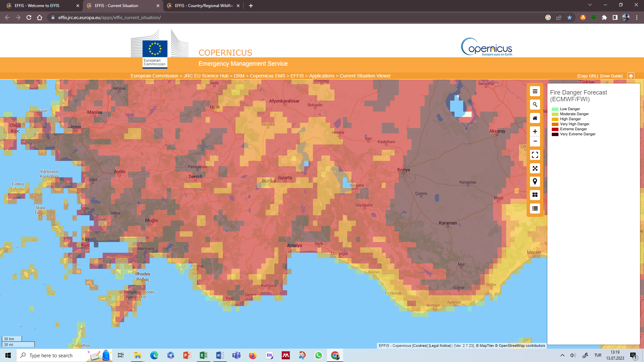Close the Country/Regional Wildfire tab
Screen dimensions: 644x362
click(x=238, y=6)
